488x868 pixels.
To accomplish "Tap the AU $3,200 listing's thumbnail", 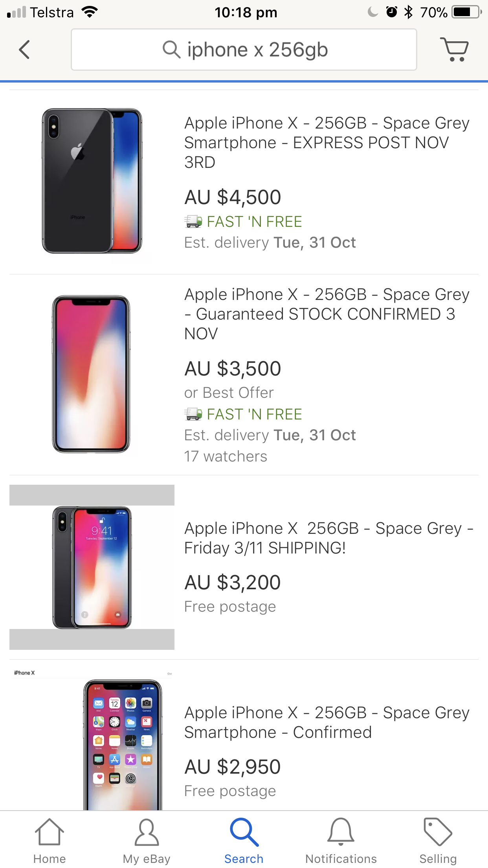I will pos(92,567).
